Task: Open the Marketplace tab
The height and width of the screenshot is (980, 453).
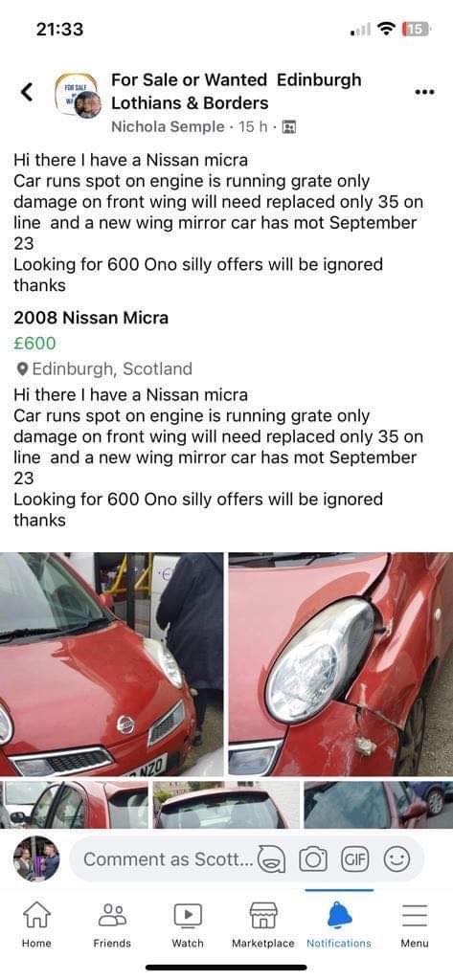Action: tap(262, 925)
